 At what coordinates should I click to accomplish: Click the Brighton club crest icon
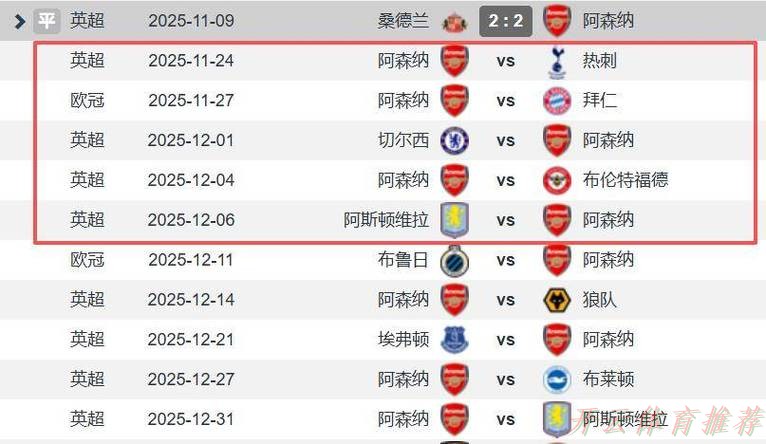[x=557, y=380]
